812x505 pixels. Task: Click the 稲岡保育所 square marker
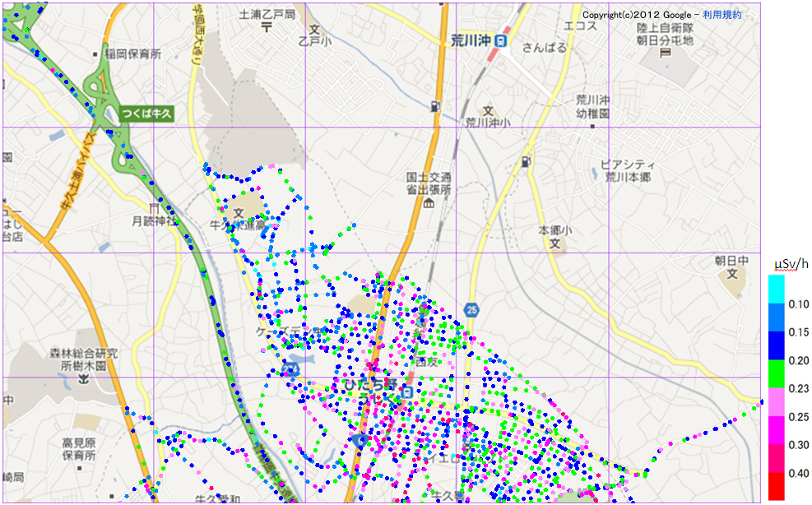[95, 53]
